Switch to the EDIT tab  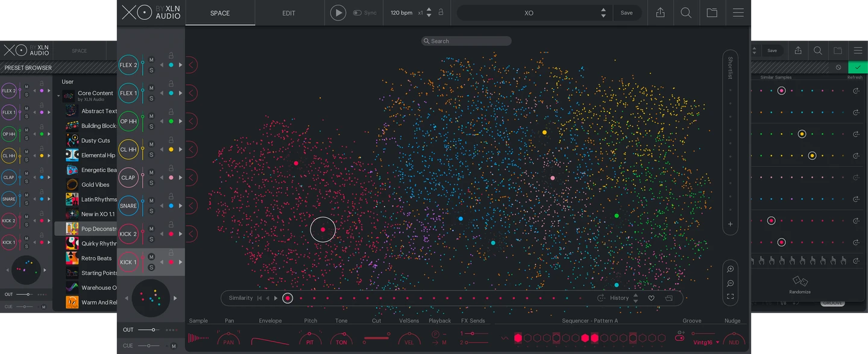tap(289, 13)
